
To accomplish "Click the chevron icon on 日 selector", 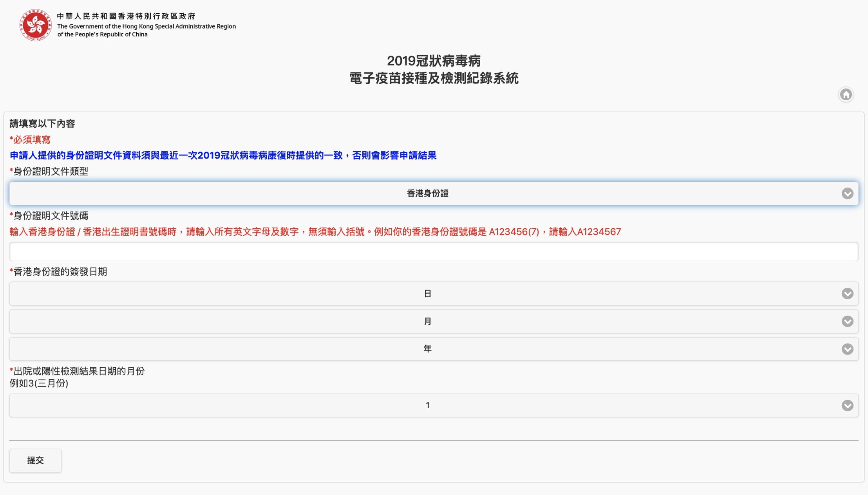I will coord(847,294).
